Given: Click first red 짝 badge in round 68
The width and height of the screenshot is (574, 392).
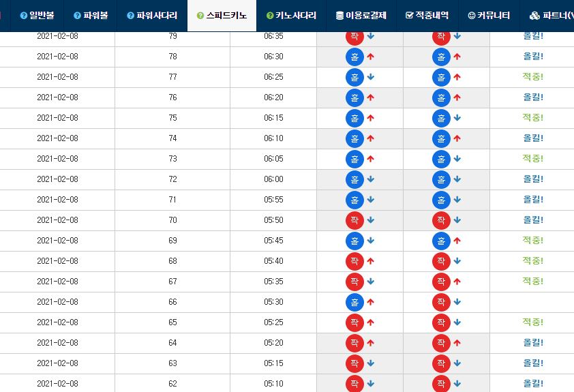Looking at the screenshot, I should [x=354, y=261].
